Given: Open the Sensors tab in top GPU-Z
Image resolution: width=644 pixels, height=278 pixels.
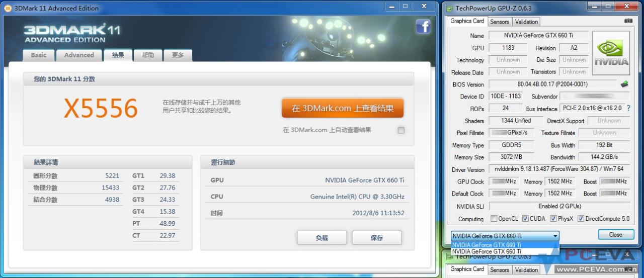Looking at the screenshot, I should 500,22.
